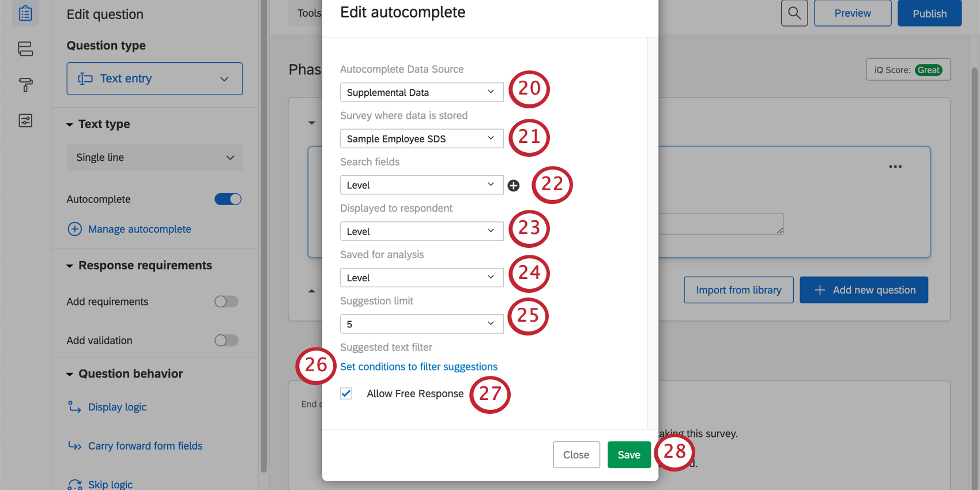Collapse the Response requirements section
This screenshot has height=490, width=980.
click(70, 266)
